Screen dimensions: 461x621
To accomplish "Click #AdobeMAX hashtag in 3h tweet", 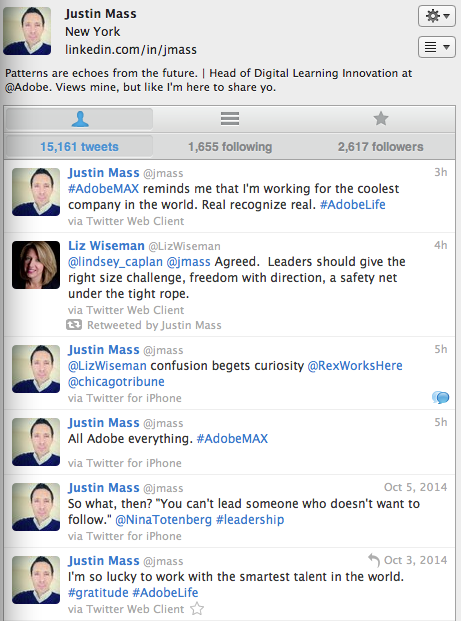I will (x=103, y=189).
